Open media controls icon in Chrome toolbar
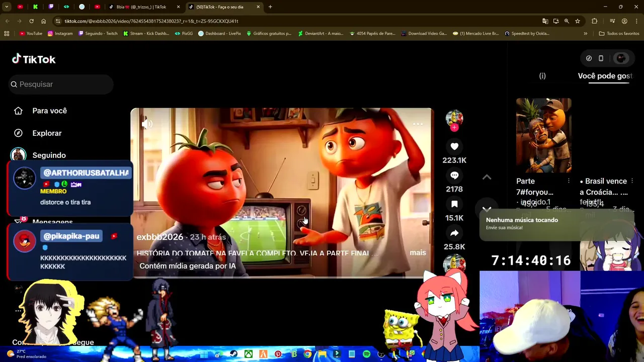 pos(612,21)
